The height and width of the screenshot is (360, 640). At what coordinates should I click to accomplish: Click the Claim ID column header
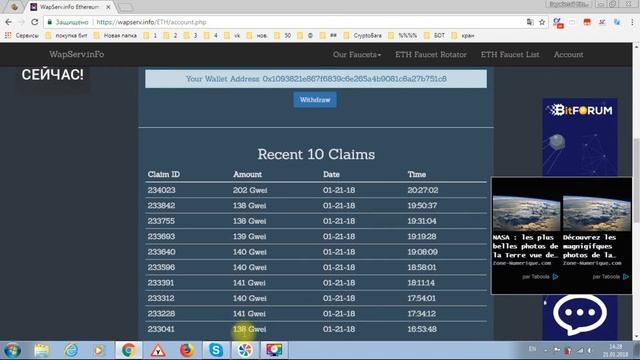pos(164,174)
